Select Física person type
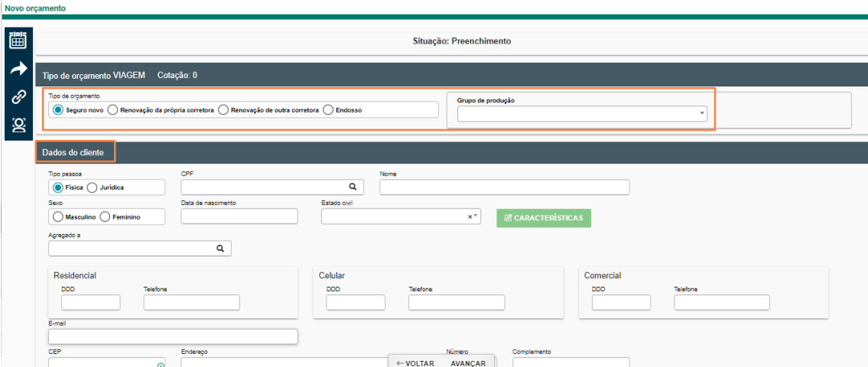Image resolution: width=868 pixels, height=367 pixels. tap(57, 187)
